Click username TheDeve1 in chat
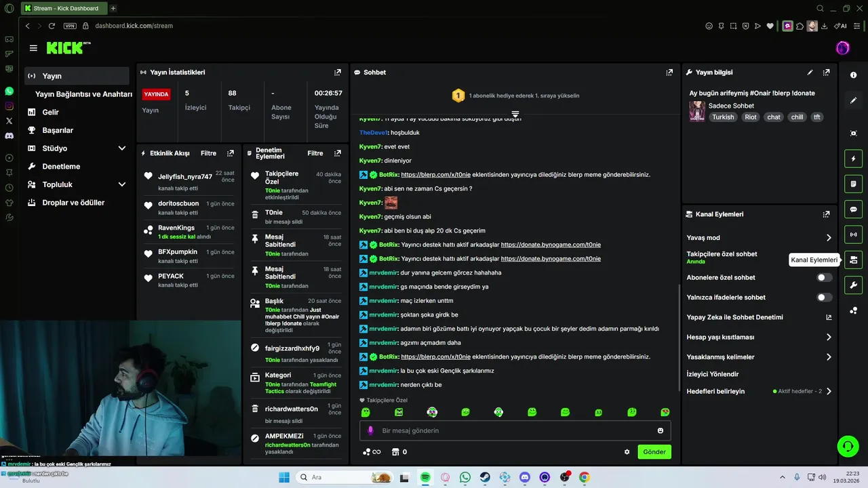The height and width of the screenshot is (488, 868). click(x=374, y=133)
